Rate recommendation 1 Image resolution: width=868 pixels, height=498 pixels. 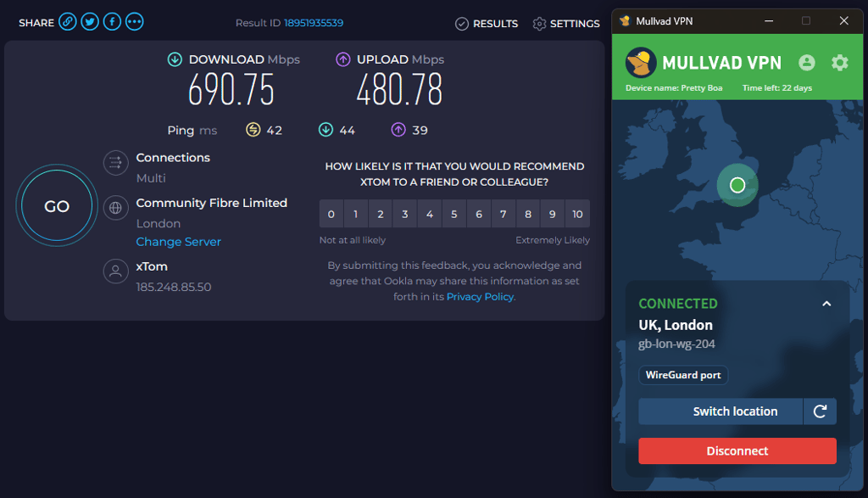point(355,214)
